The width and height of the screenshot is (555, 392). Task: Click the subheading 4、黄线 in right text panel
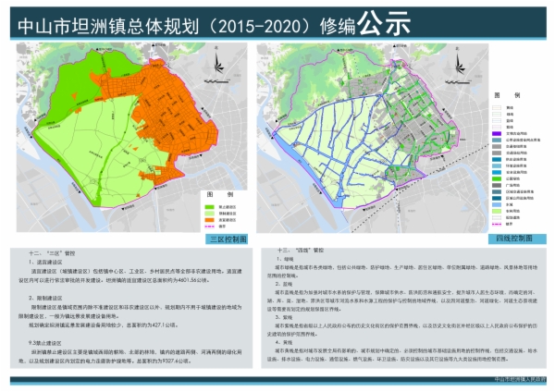[284, 342]
